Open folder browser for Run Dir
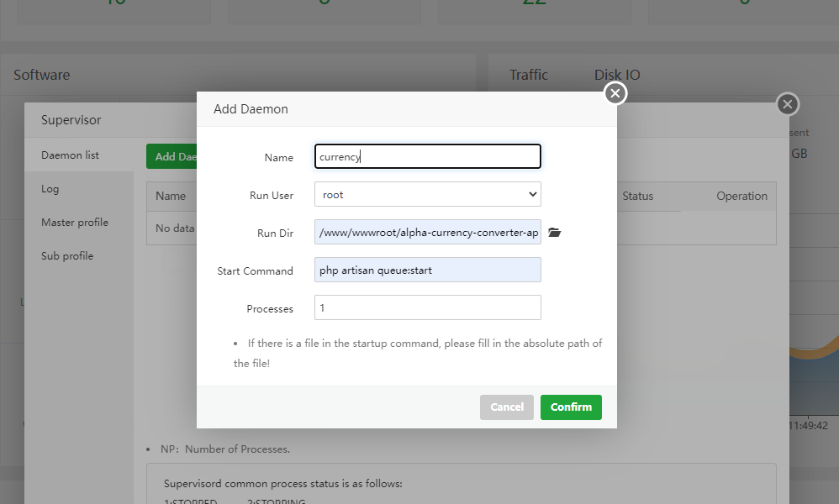The width and height of the screenshot is (839, 504). (x=554, y=233)
